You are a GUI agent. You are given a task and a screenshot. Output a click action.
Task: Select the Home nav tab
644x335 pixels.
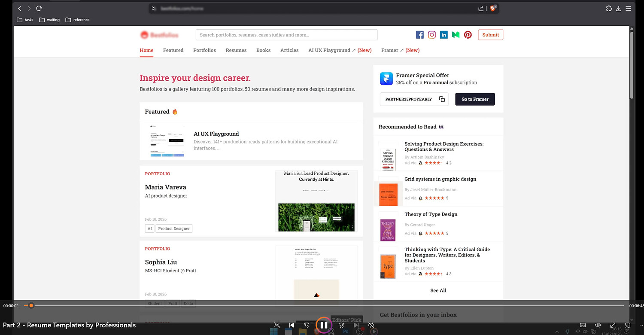[x=146, y=50]
